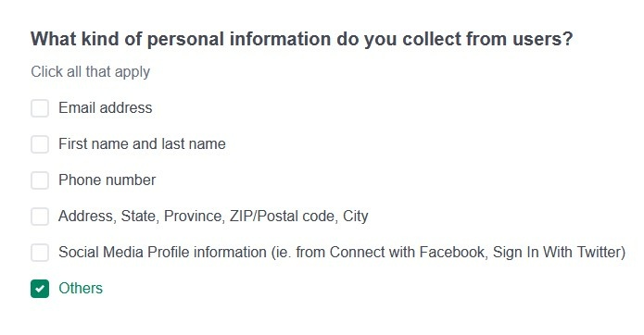Click the Email address label text
Viewport: 644px width, 335px height.
coord(105,108)
